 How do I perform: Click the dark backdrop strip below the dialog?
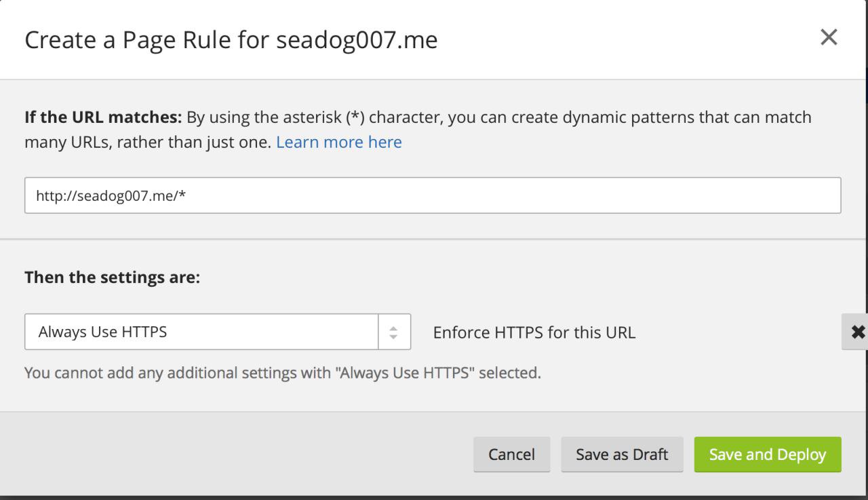coord(434,497)
